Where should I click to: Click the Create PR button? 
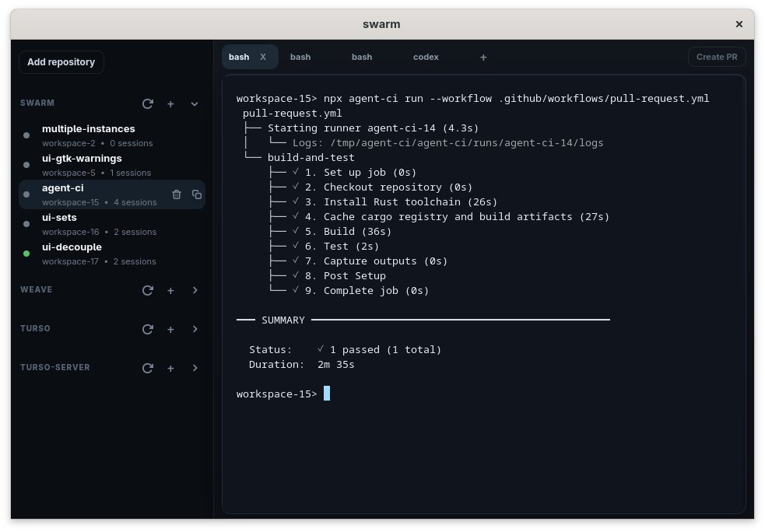click(716, 57)
